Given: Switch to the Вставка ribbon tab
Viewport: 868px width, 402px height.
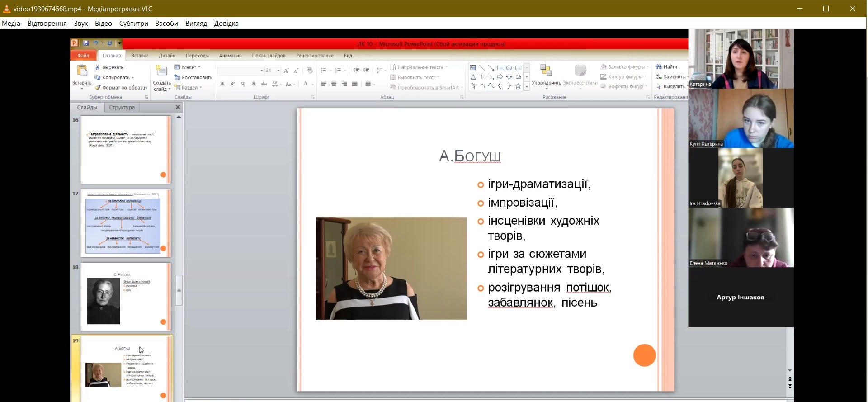Looking at the screenshot, I should tap(140, 56).
